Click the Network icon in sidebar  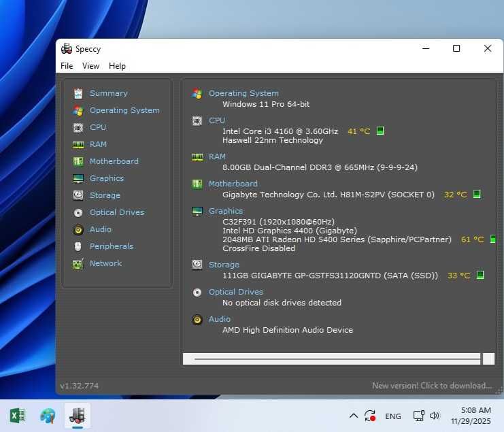click(78, 263)
